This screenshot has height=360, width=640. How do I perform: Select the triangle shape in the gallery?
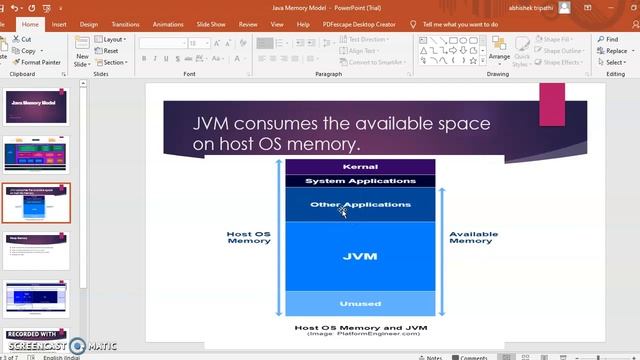[423, 51]
